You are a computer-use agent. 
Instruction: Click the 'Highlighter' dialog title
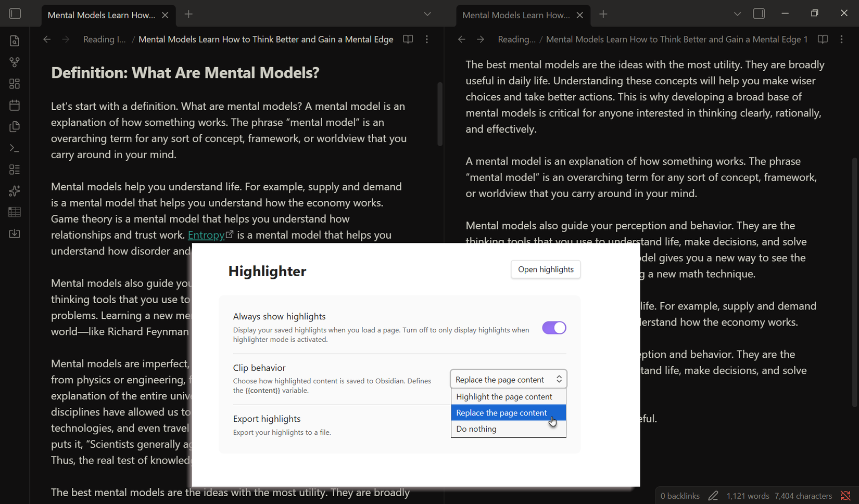(x=267, y=271)
